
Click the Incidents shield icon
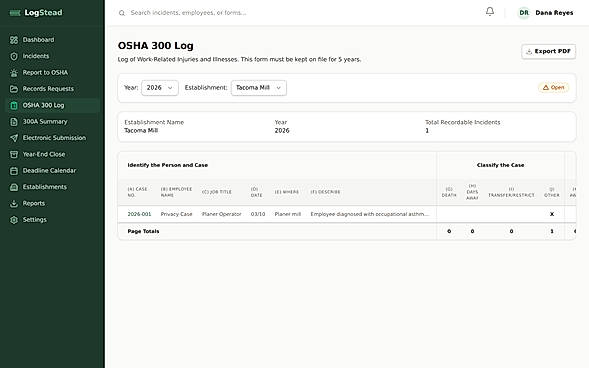14,56
